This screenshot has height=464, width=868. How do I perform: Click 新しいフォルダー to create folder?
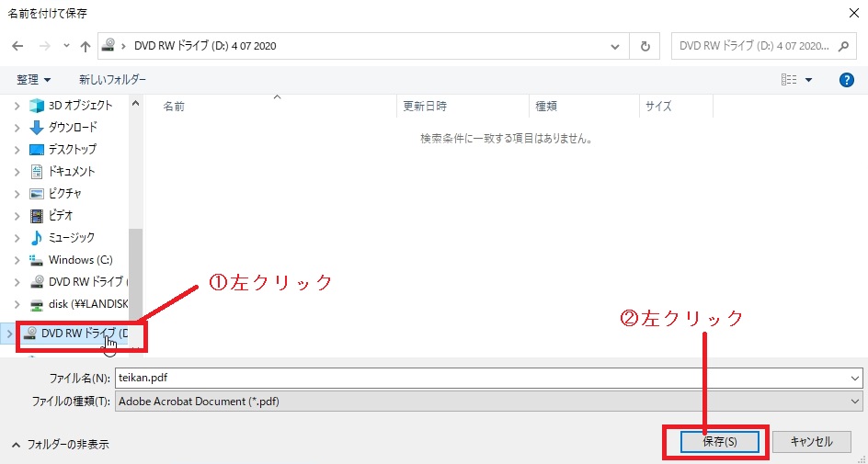pyautogui.click(x=112, y=80)
